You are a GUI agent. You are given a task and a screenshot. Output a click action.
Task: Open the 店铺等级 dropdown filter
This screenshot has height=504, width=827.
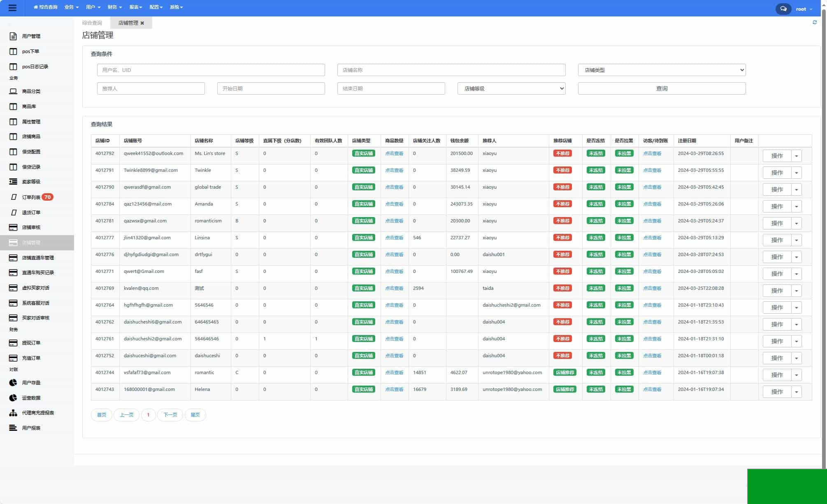click(x=511, y=88)
